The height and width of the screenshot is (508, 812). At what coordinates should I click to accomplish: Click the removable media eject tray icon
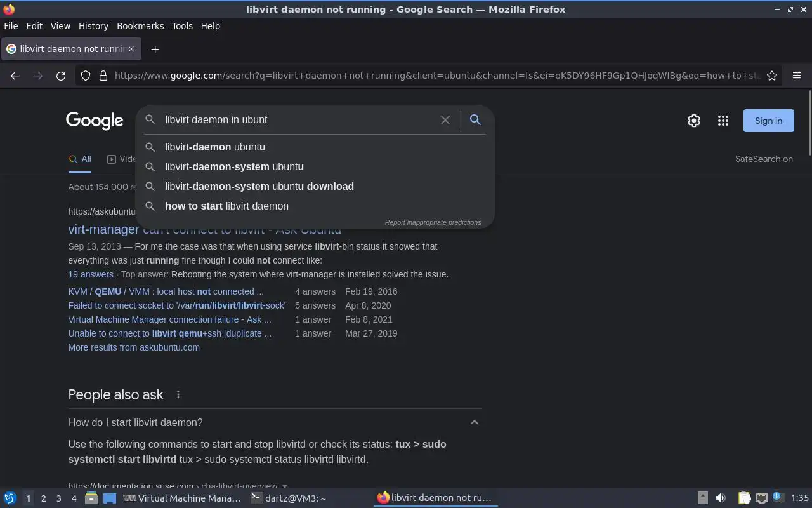click(703, 498)
